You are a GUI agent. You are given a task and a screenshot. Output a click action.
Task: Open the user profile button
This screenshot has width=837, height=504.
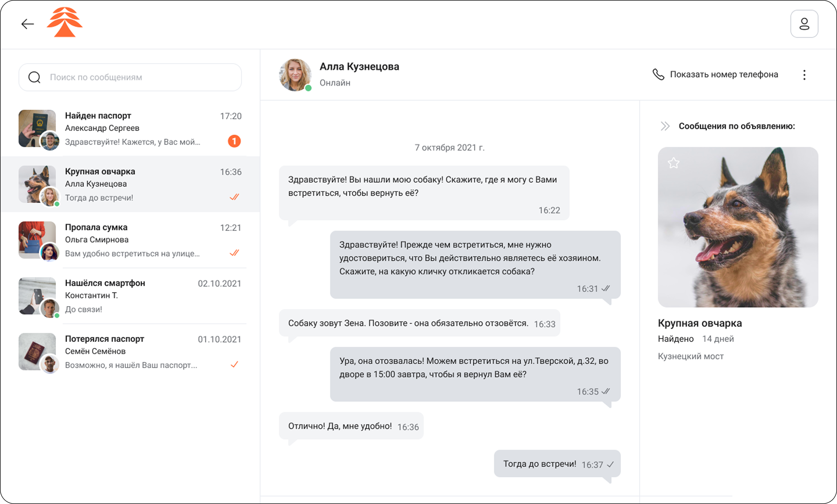tap(804, 24)
